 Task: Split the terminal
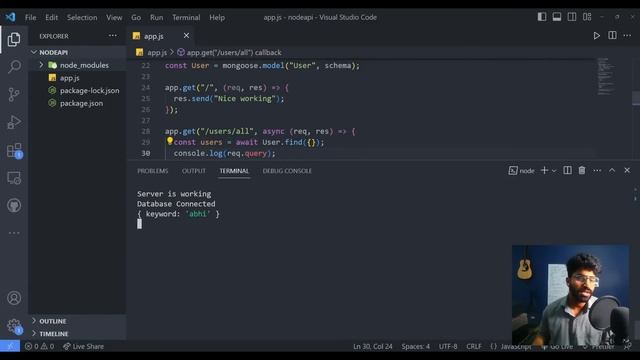coord(567,170)
